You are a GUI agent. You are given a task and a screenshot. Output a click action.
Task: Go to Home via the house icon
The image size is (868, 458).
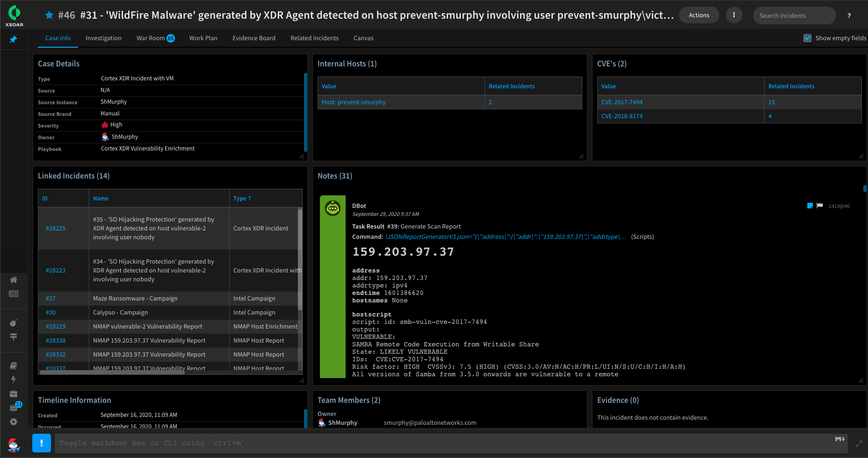(14, 279)
